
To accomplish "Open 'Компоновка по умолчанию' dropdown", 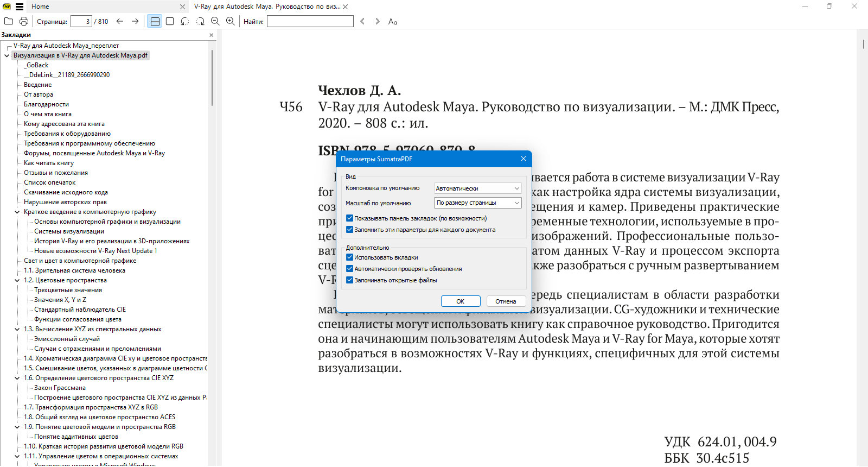I will coord(477,188).
